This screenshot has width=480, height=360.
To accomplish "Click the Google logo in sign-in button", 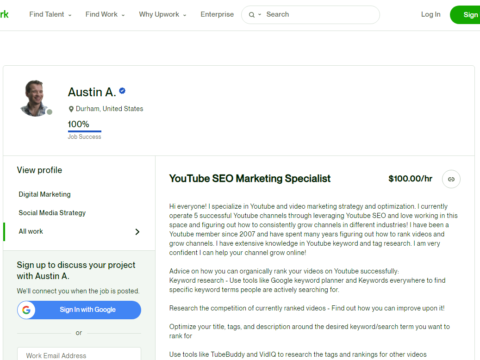I will 26,310.
